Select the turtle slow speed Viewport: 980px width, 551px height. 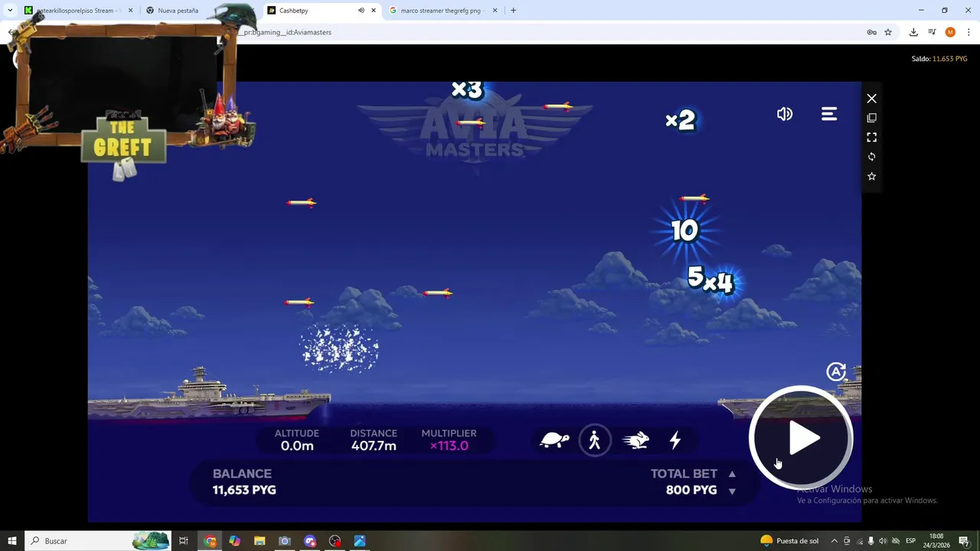pyautogui.click(x=554, y=440)
